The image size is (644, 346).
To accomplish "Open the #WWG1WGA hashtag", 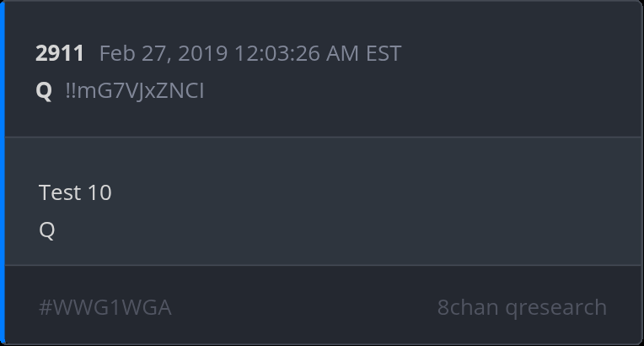I will point(105,307).
